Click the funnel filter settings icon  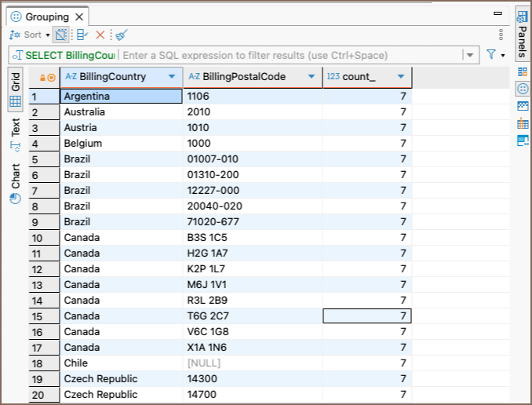pyautogui.click(x=491, y=55)
